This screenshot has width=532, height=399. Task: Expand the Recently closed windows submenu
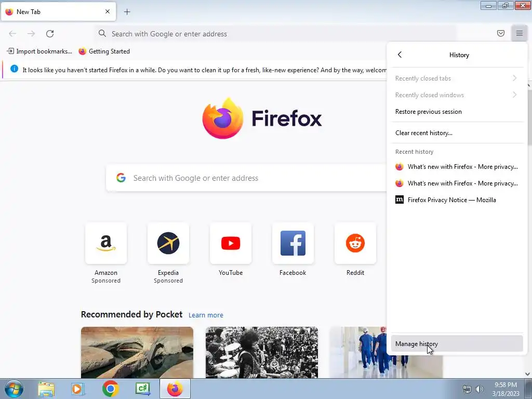(457, 95)
